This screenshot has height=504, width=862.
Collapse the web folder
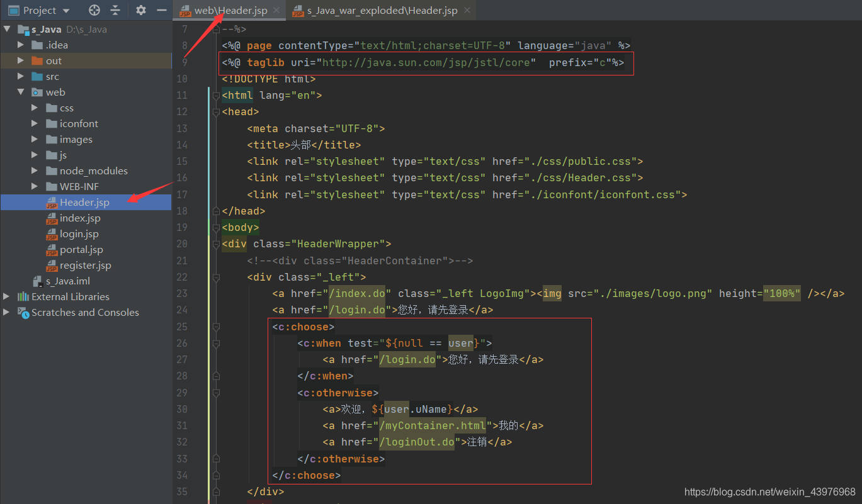[x=21, y=92]
